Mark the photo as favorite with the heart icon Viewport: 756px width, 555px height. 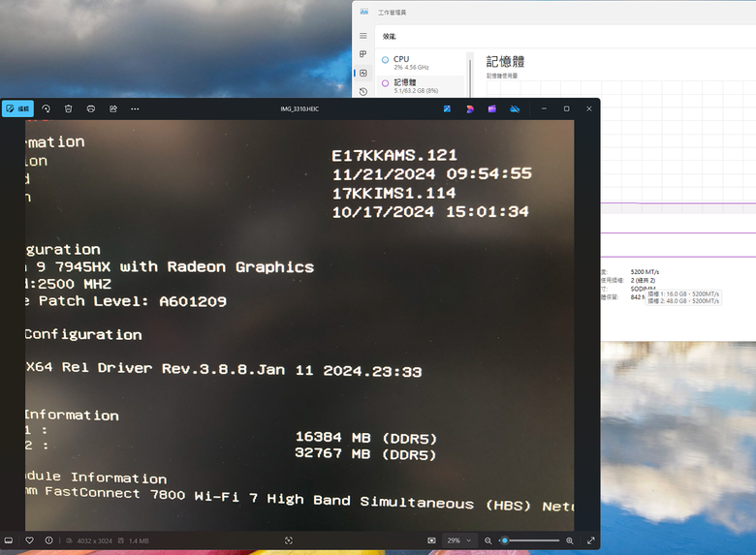pyautogui.click(x=29, y=540)
